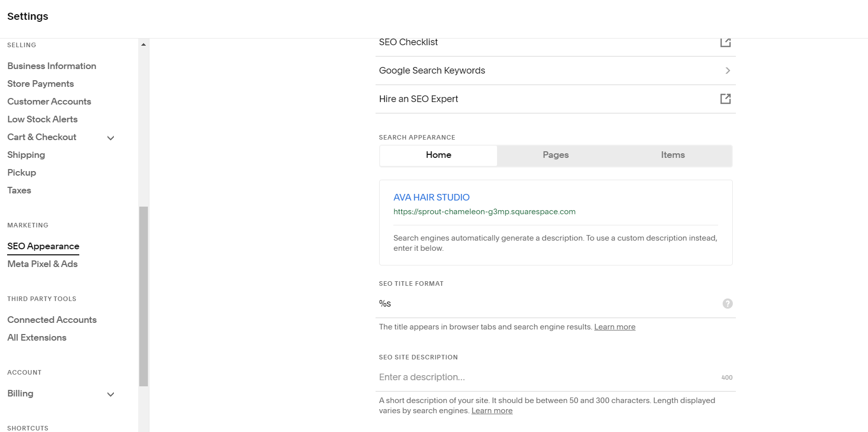Click Hire an SEO Expert external icon
Viewport: 868px width, 432px height.
pyautogui.click(x=725, y=99)
